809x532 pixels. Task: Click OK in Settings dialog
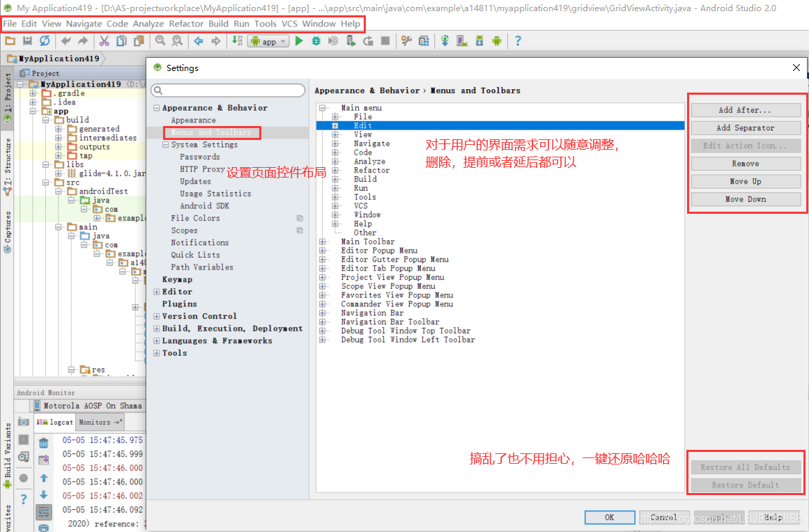coord(609,517)
